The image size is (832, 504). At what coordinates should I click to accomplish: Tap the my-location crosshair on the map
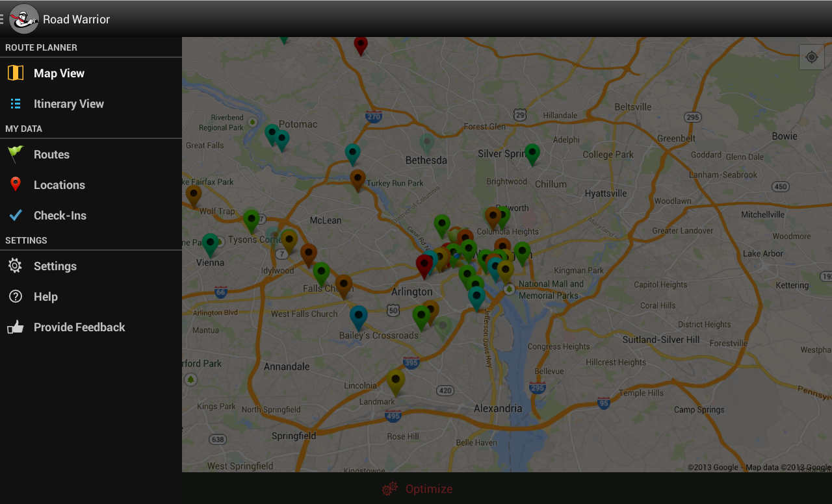pyautogui.click(x=811, y=57)
